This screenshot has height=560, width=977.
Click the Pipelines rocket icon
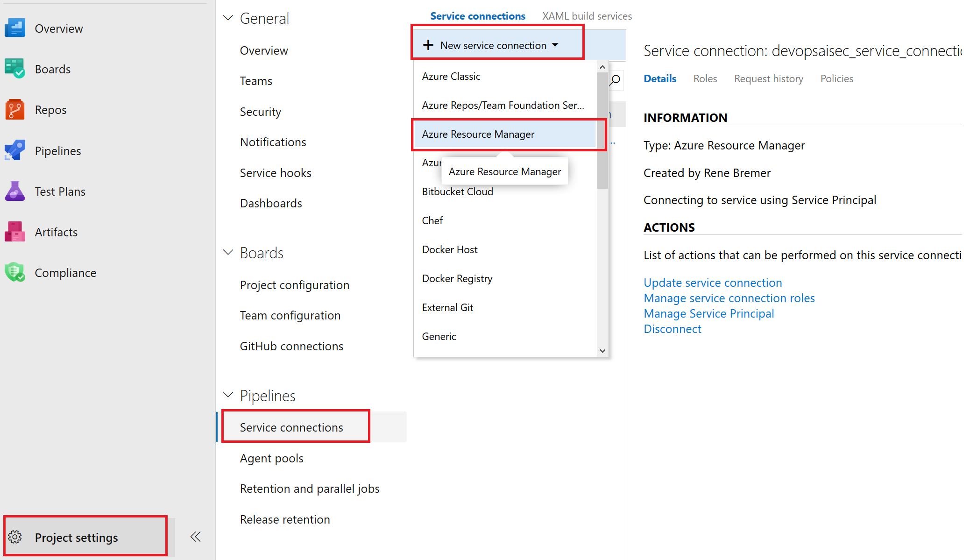coord(15,150)
